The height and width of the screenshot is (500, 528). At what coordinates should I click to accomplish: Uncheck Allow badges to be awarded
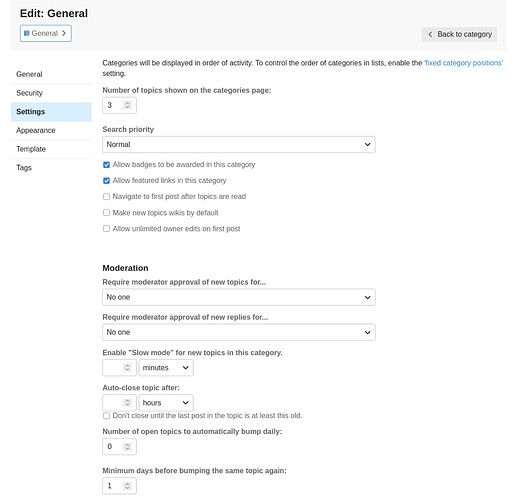click(106, 165)
